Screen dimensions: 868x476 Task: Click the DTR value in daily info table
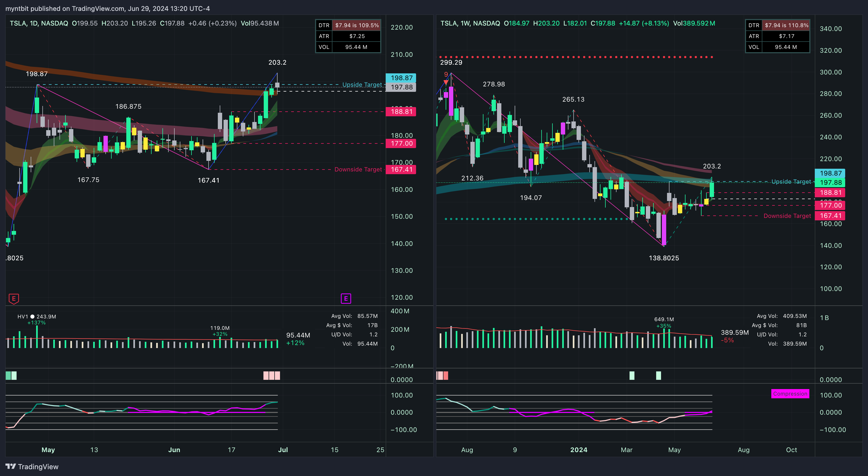[357, 25]
